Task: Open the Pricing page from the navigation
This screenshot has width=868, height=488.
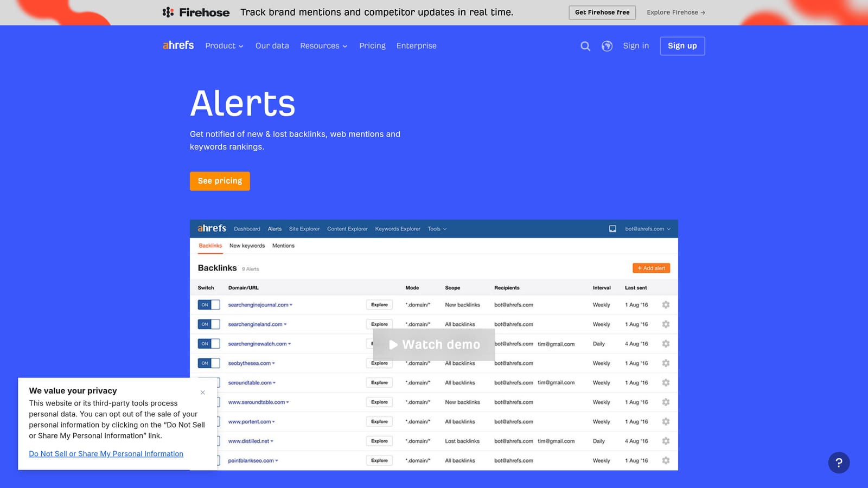Action: tap(372, 46)
